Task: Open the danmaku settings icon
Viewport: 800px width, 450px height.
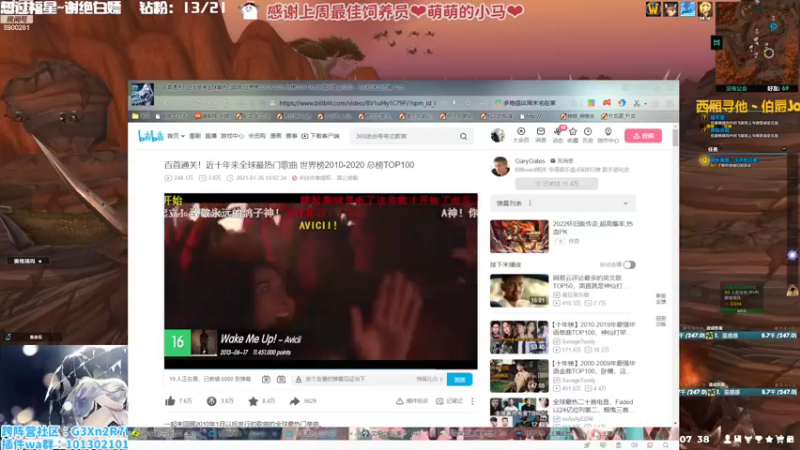Action: click(x=281, y=379)
